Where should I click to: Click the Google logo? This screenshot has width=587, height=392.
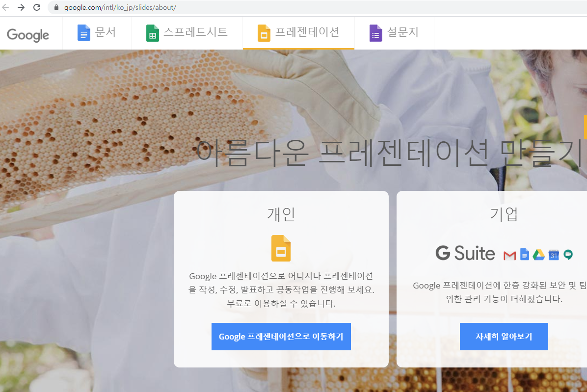coord(28,35)
